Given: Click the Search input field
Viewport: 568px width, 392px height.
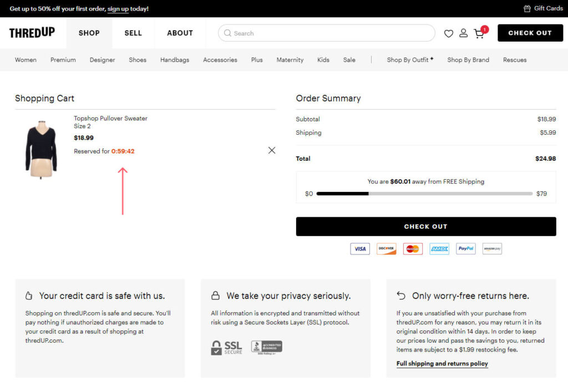Looking at the screenshot, I should 326,33.
